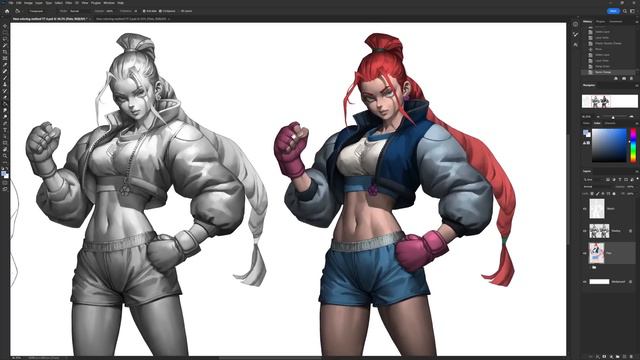Open the History panel flyout menu
Viewport: 640px width, 360px height.
tap(637, 22)
